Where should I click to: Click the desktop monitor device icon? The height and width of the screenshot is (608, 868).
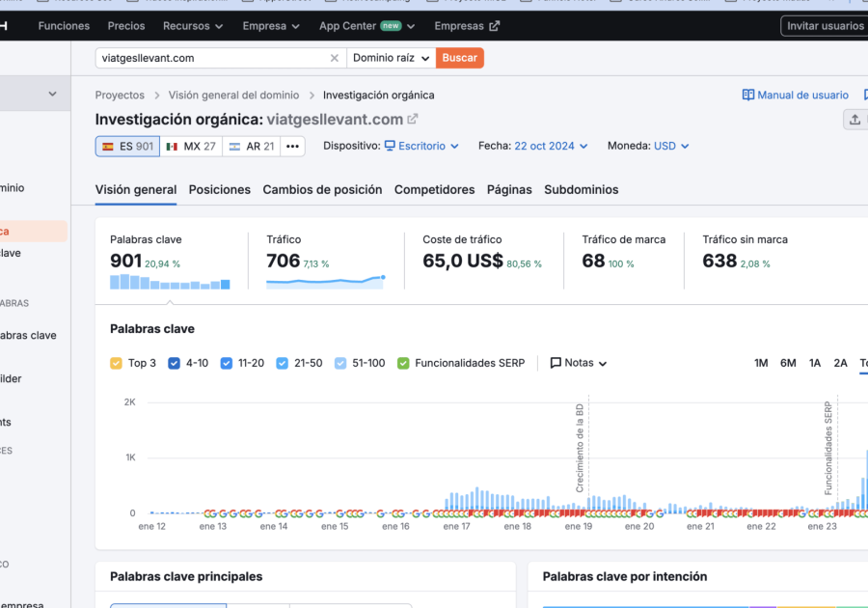pos(390,146)
